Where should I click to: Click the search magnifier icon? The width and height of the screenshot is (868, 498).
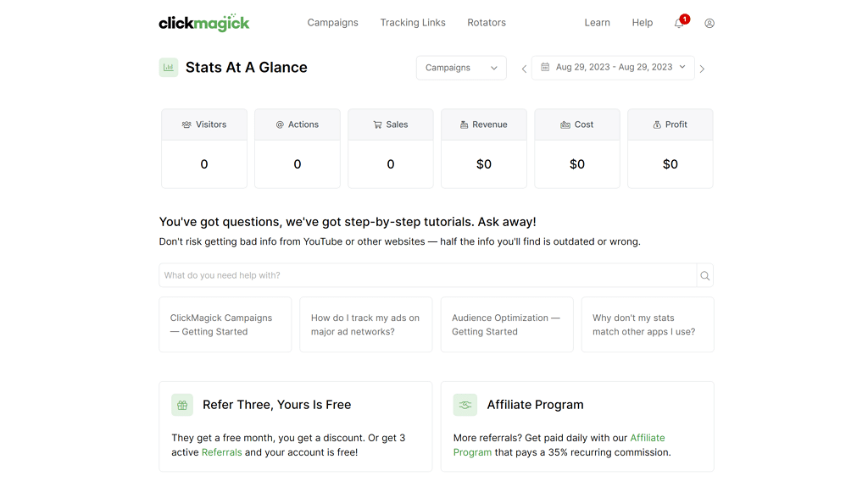tap(704, 275)
